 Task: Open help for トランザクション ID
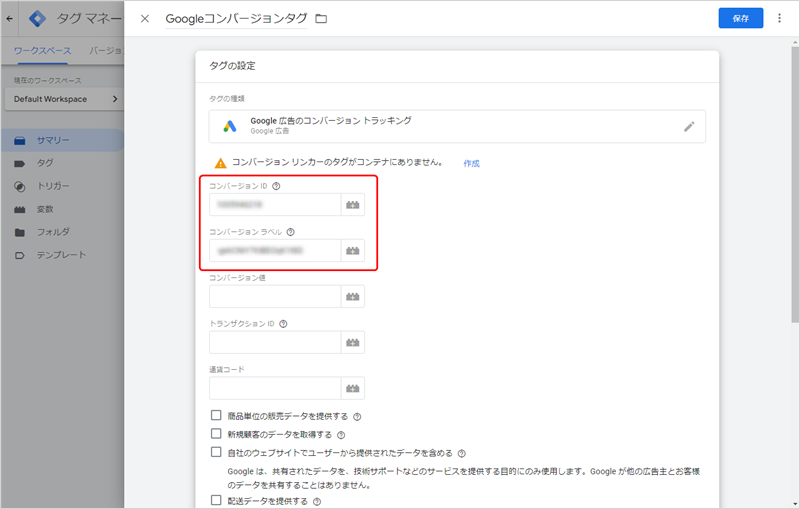(283, 324)
